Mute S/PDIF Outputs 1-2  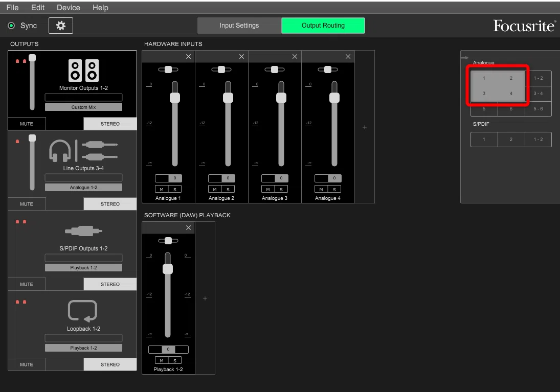[27, 284]
